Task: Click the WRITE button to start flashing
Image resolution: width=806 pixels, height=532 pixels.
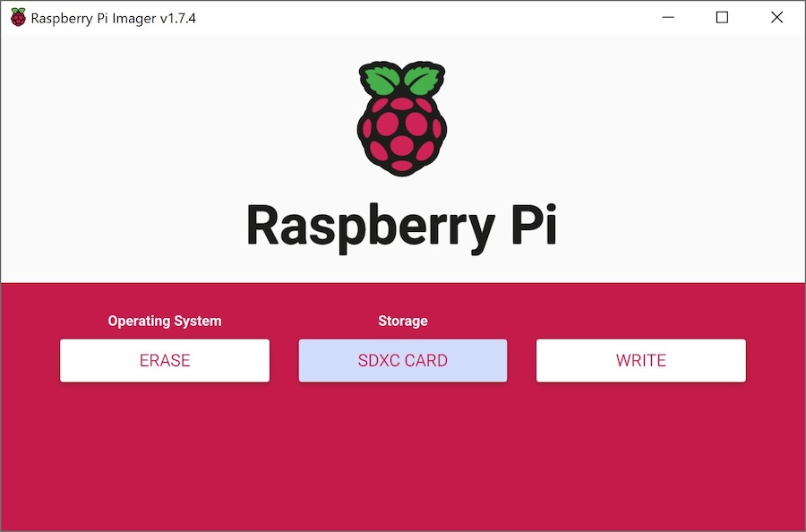Action: point(640,360)
